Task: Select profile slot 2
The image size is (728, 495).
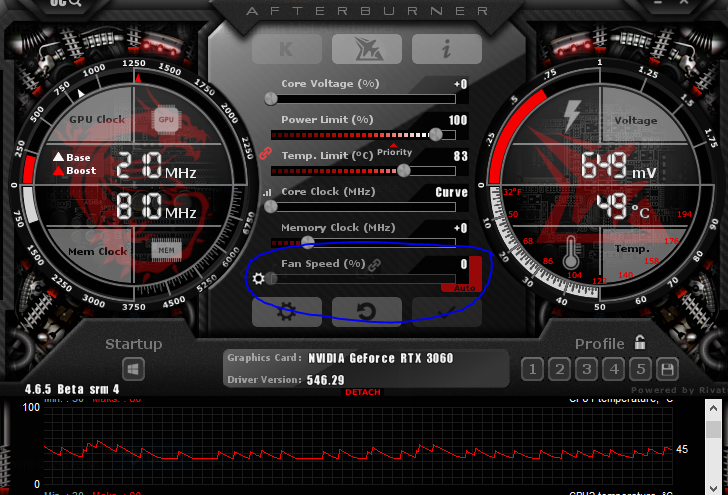Action: coord(559,370)
